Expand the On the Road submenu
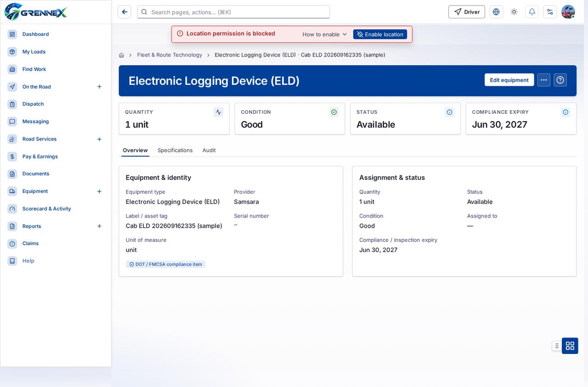This screenshot has width=588, height=387. point(99,87)
